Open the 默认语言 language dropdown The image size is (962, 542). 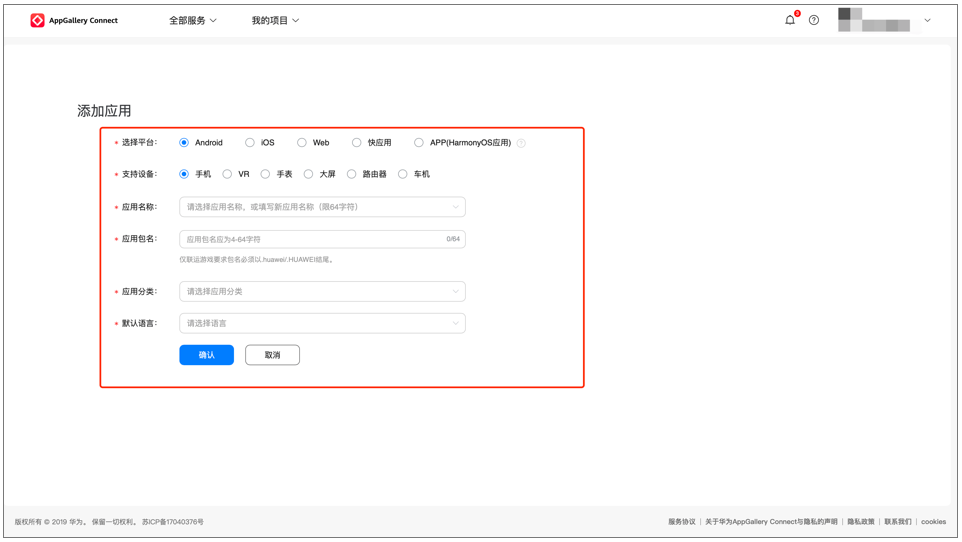click(322, 323)
